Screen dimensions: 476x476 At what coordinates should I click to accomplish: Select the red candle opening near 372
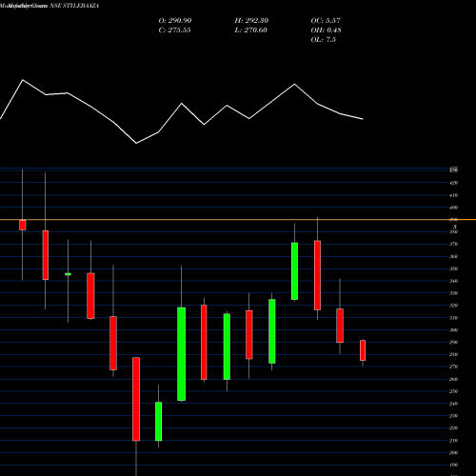point(317,275)
